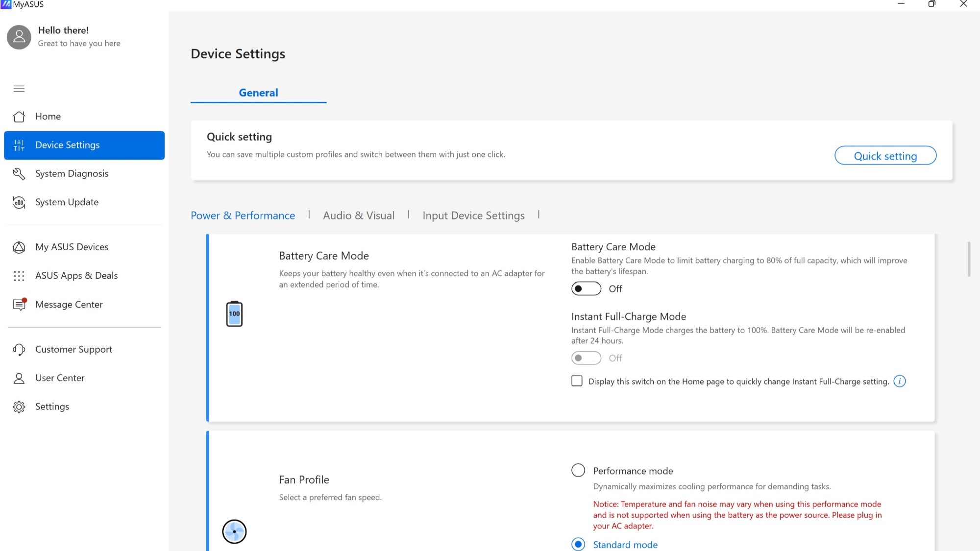Screen dimensions: 980x551
Task: Click the Home house icon in the sidebar
Action: point(19,117)
